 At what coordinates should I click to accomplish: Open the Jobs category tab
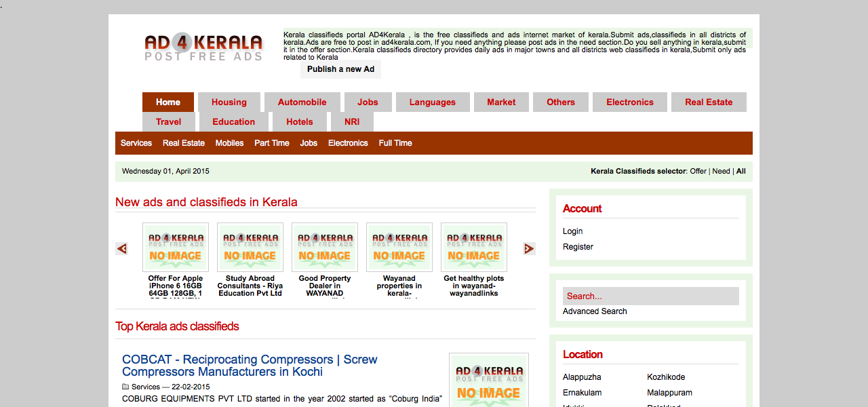(x=368, y=102)
